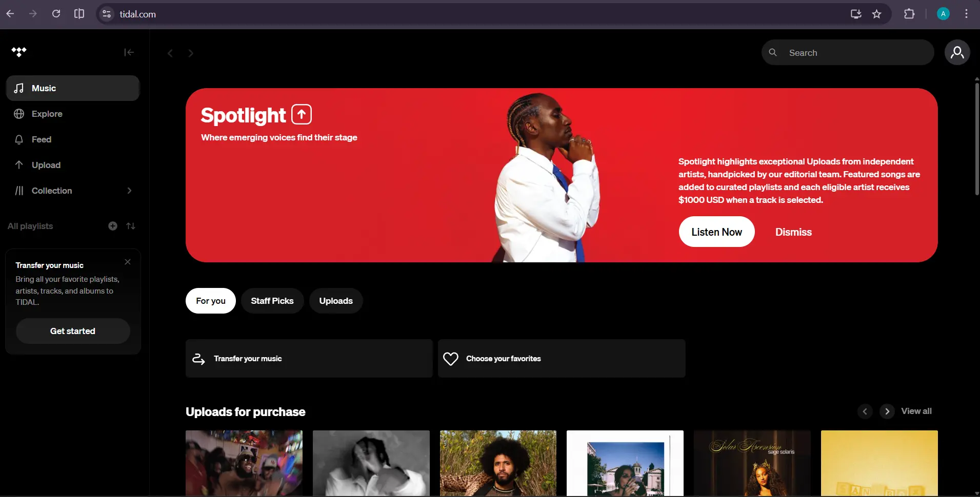Click the search magnifier icon
The width and height of the screenshot is (980, 497).
coord(773,52)
